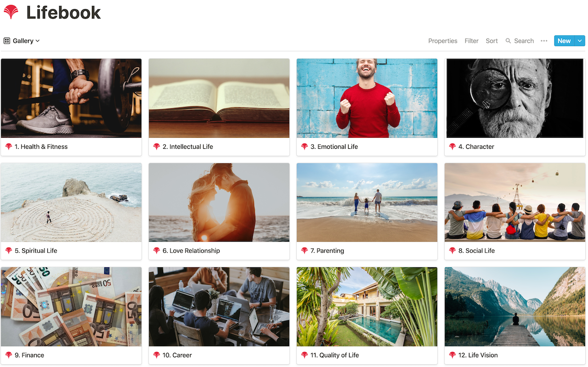
Task: Click red icon beside 9. Finance
Action: click(x=9, y=355)
